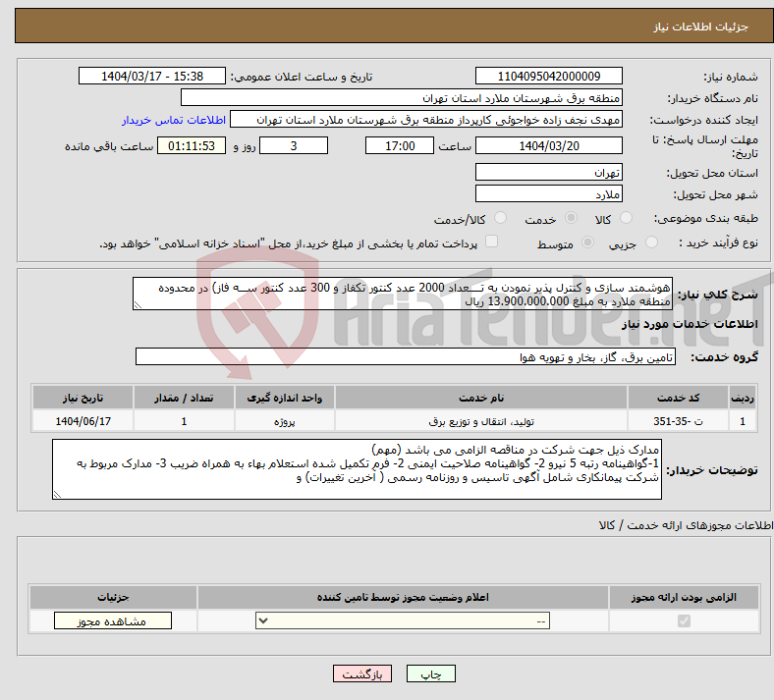Select the متوسط purchase type radio

587,242
